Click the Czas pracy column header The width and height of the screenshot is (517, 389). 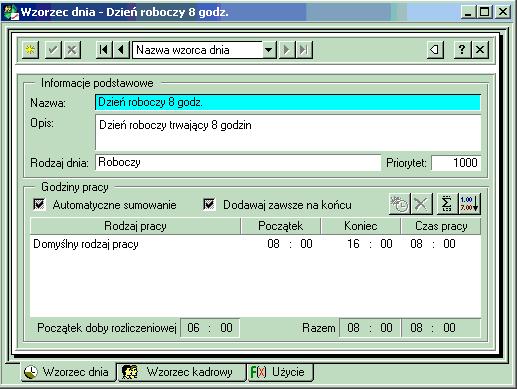tap(441, 226)
